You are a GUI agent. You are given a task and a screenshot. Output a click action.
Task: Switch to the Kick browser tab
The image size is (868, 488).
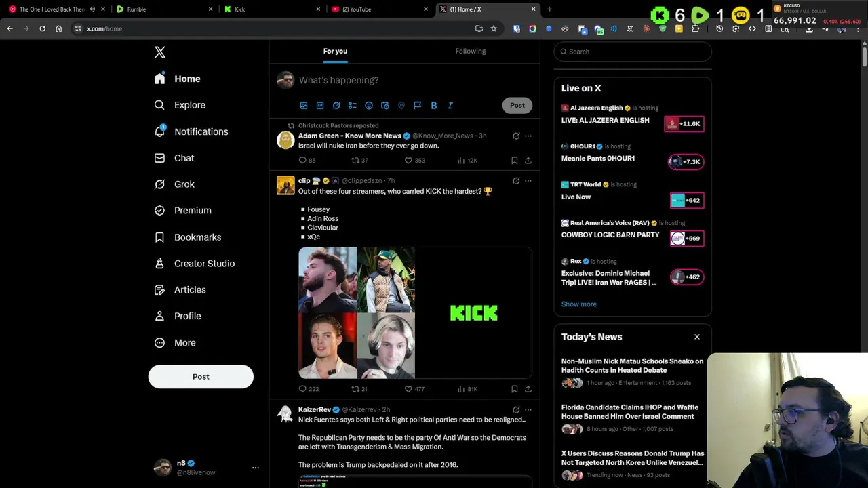[x=271, y=9]
